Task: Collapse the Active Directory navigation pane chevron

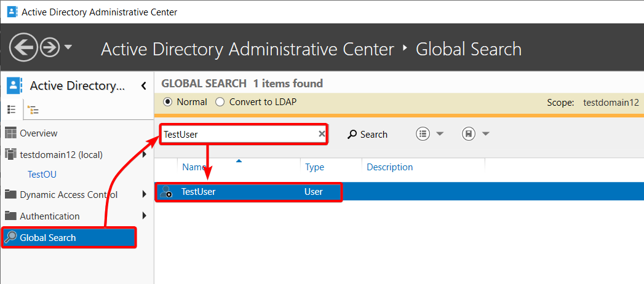Action: pos(144,86)
